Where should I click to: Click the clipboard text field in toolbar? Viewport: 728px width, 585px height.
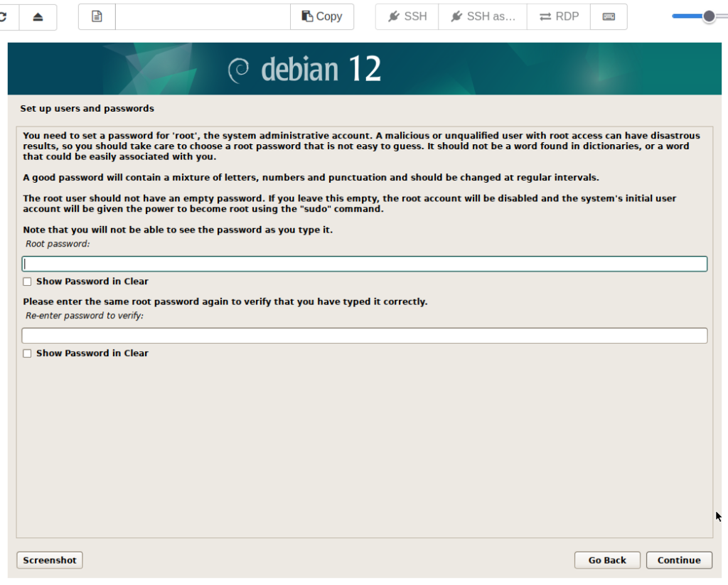point(203,16)
